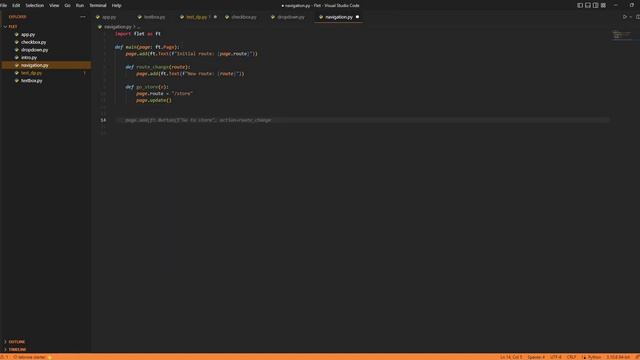
Task: Click Python file icon beside intro.py
Action: pos(17,58)
